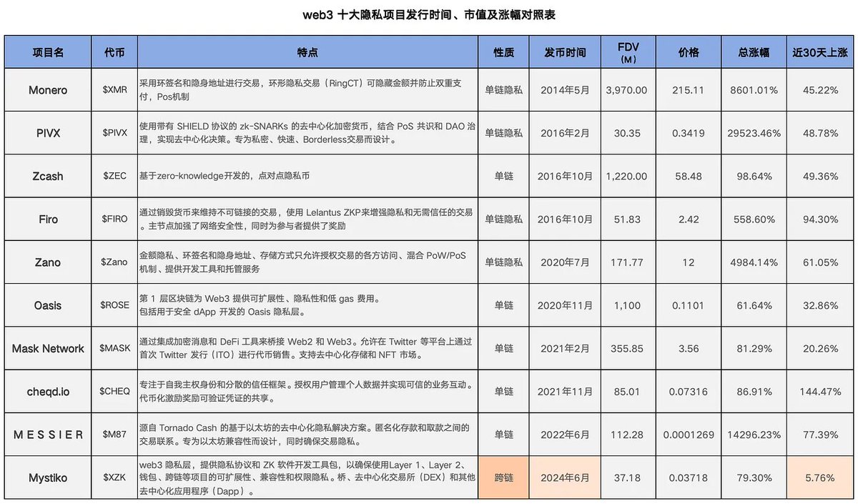The image size is (858, 504).
Task: Select the 14296.23% total gain cell
Action: pyautogui.click(x=754, y=435)
